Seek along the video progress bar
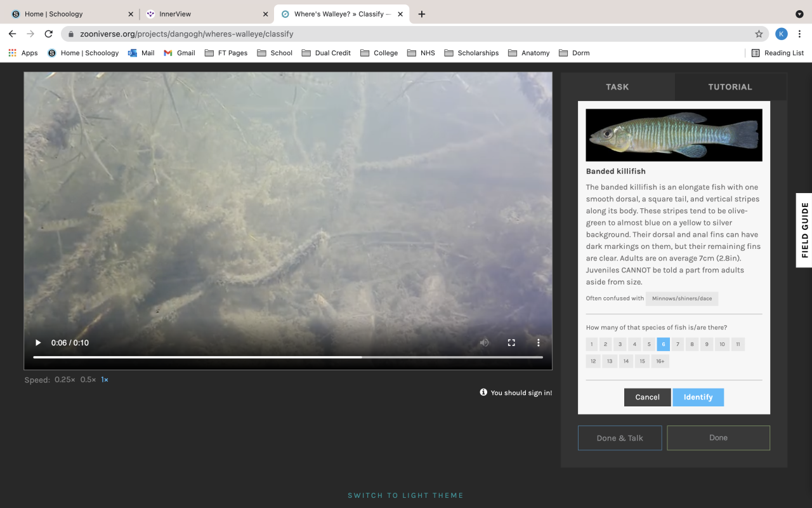 (288, 358)
